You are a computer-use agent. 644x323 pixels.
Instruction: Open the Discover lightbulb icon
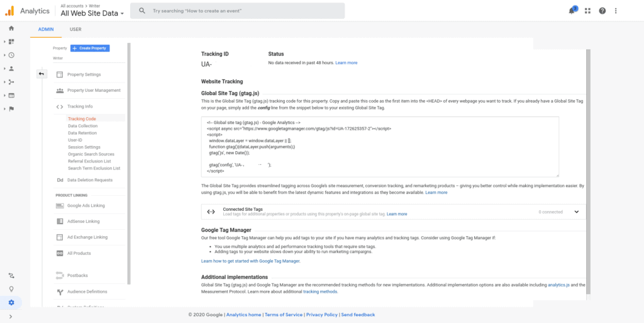(x=11, y=289)
